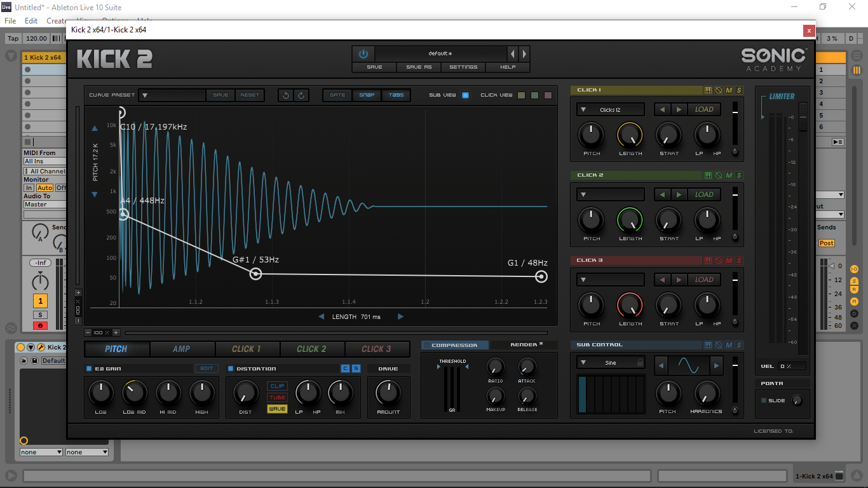Open the plugin Settings button
Viewport: 868px width, 488px height.
[x=463, y=67]
